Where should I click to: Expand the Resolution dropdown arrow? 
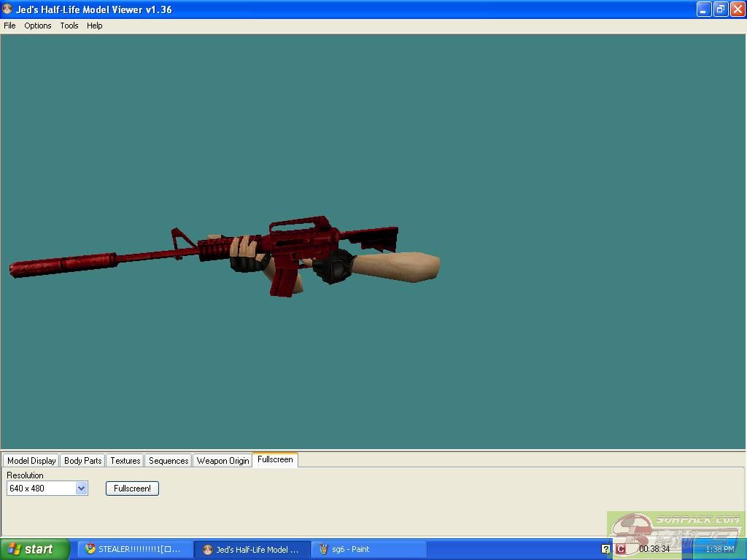tap(82, 489)
